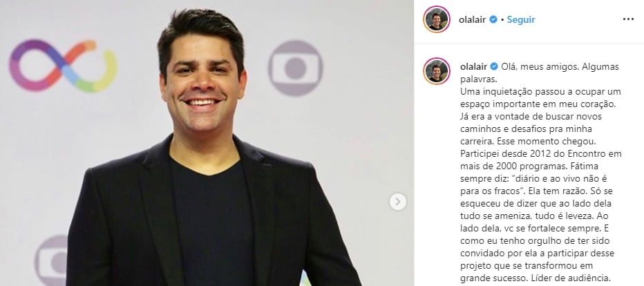The width and height of the screenshot is (644, 286).
Task: Open olalair's profile picture in the post header
Action: click(x=437, y=19)
